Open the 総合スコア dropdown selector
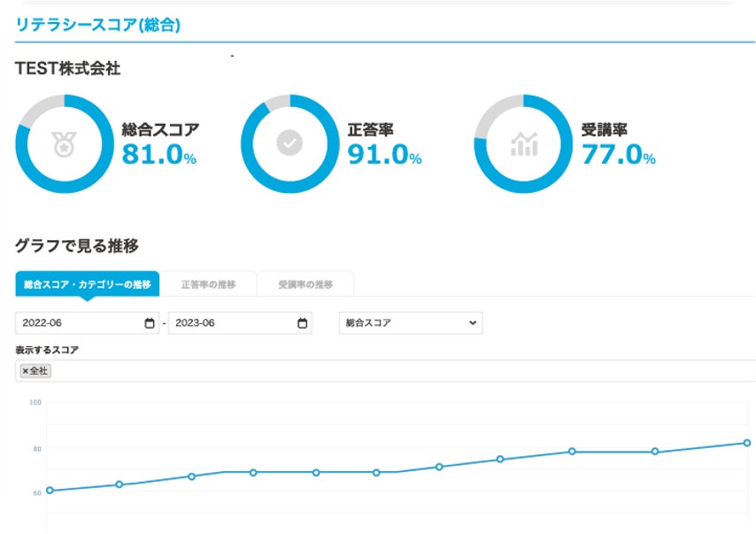 click(x=411, y=323)
